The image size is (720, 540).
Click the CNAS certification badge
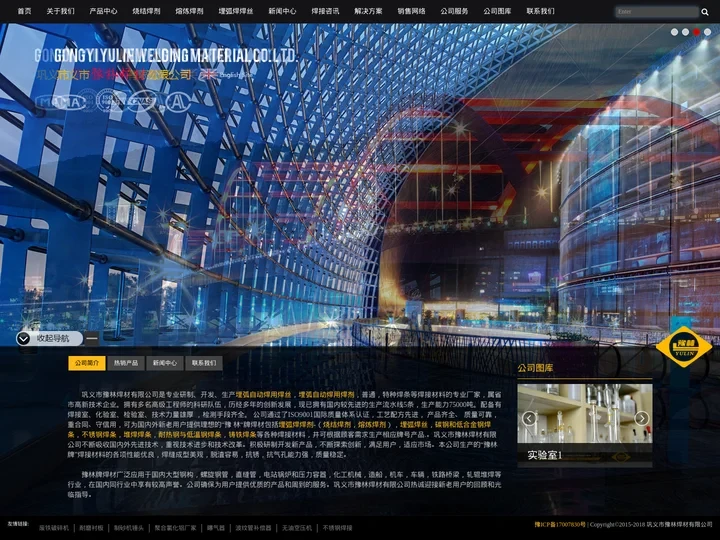(141, 101)
